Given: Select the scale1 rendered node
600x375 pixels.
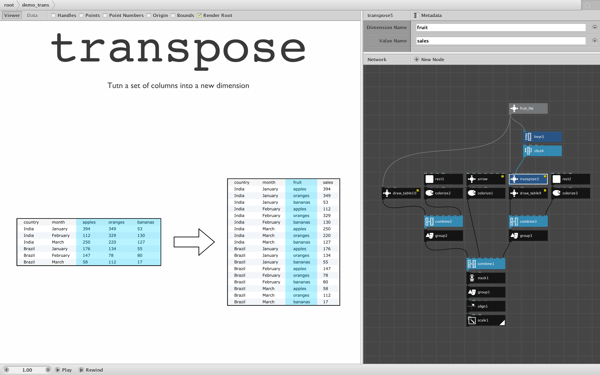Looking at the screenshot, I should [486, 320].
